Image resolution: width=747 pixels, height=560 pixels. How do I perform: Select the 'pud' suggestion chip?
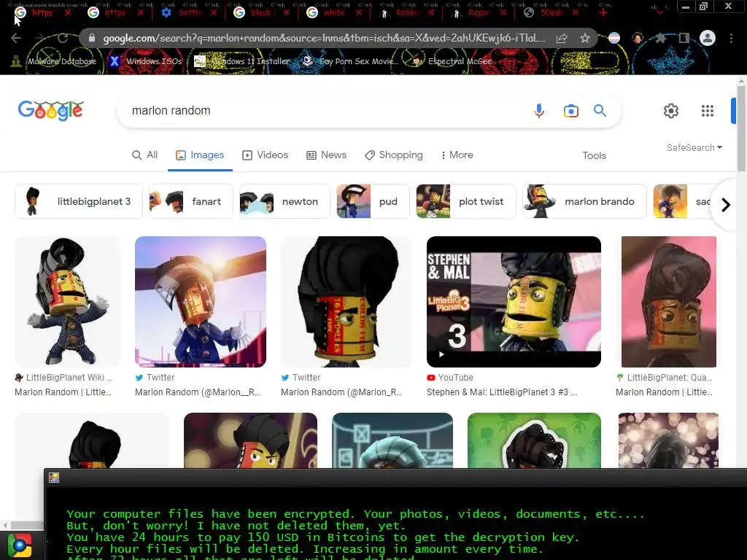pyautogui.click(x=373, y=201)
